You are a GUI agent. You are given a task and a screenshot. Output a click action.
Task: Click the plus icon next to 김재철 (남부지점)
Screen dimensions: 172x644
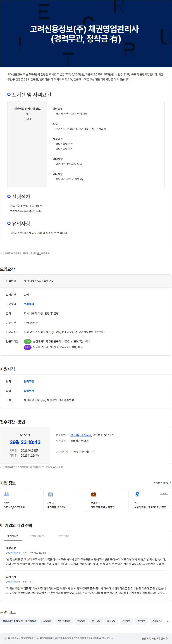[94, 452]
